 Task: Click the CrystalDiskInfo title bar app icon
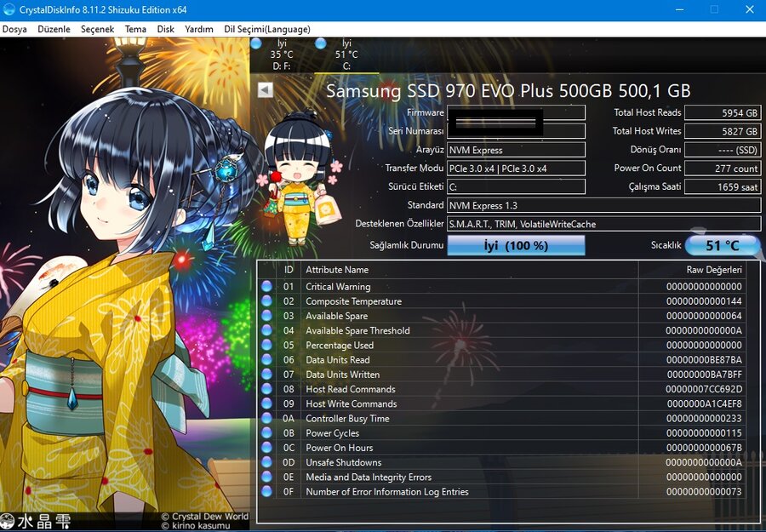pos(9,9)
